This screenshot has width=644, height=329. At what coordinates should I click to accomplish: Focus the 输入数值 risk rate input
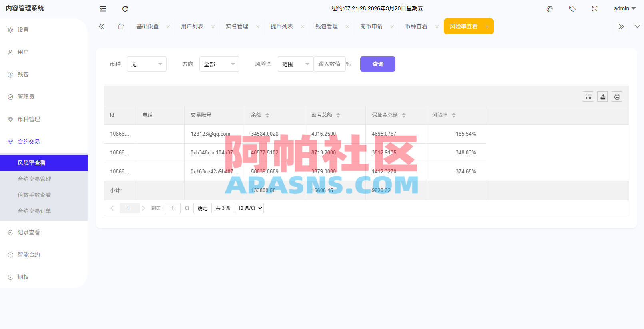coord(330,64)
